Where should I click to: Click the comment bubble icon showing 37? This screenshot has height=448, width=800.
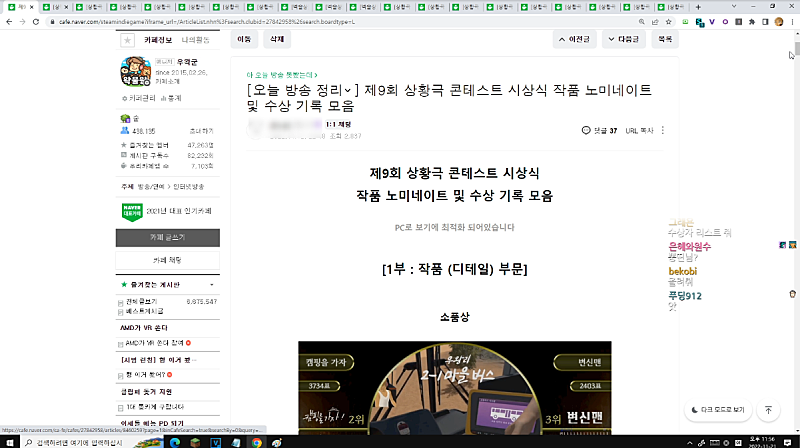pyautogui.click(x=585, y=130)
